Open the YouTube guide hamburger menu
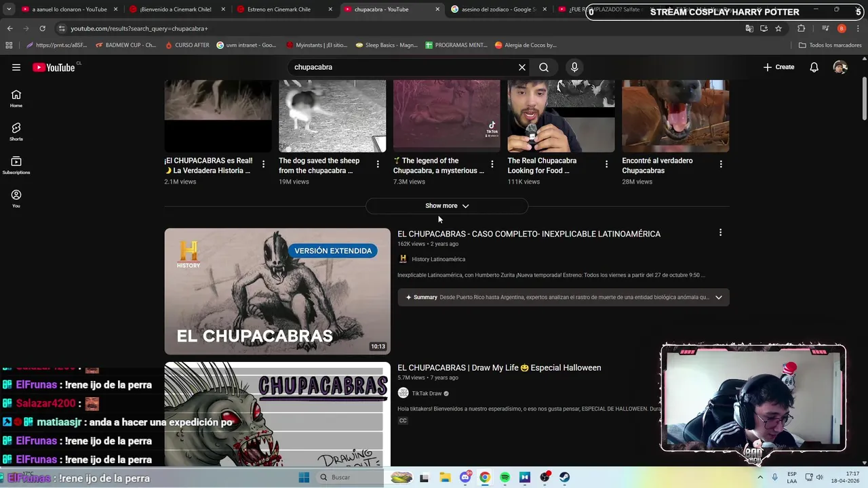This screenshot has height=488, width=868. click(16, 67)
